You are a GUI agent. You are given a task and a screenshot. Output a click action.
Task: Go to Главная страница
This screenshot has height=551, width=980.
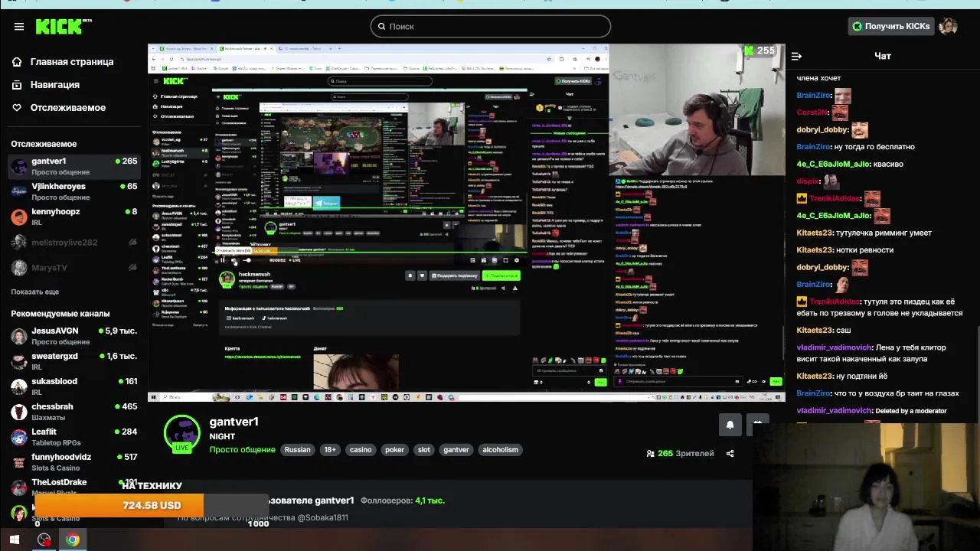72,61
